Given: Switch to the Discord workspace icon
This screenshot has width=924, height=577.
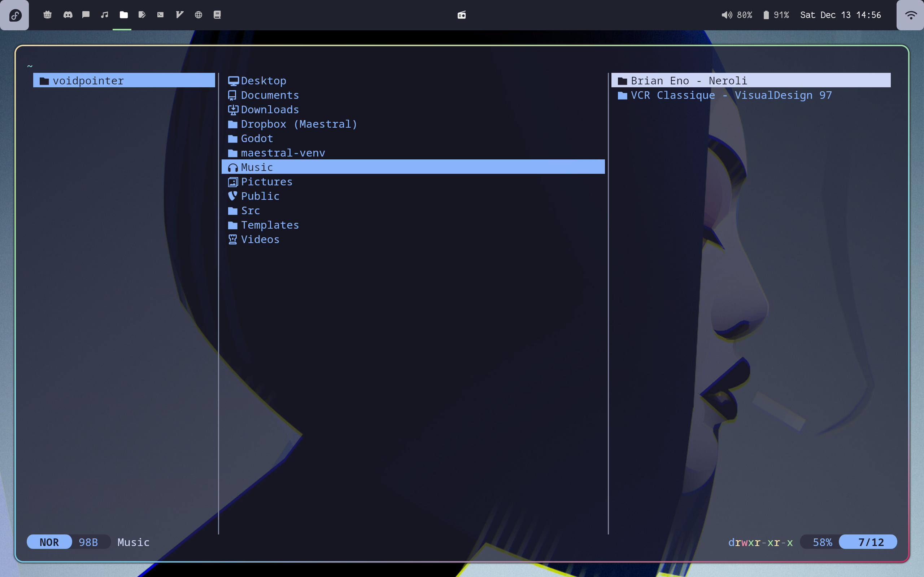Looking at the screenshot, I should (67, 15).
